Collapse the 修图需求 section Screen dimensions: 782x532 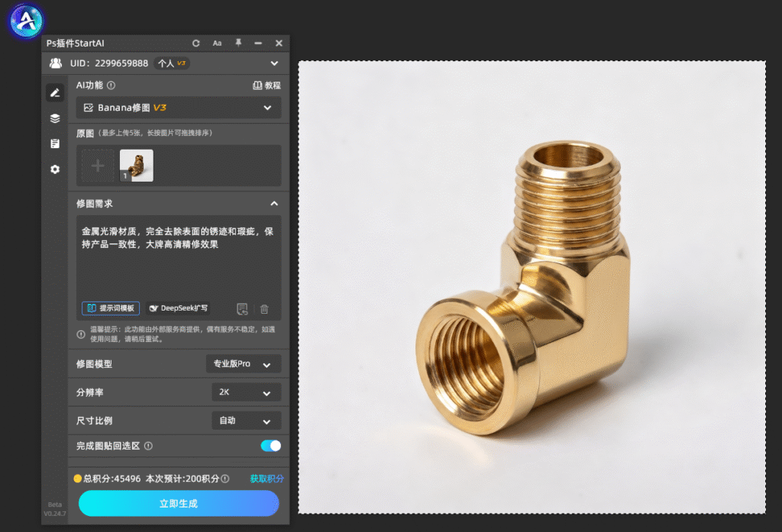click(274, 204)
